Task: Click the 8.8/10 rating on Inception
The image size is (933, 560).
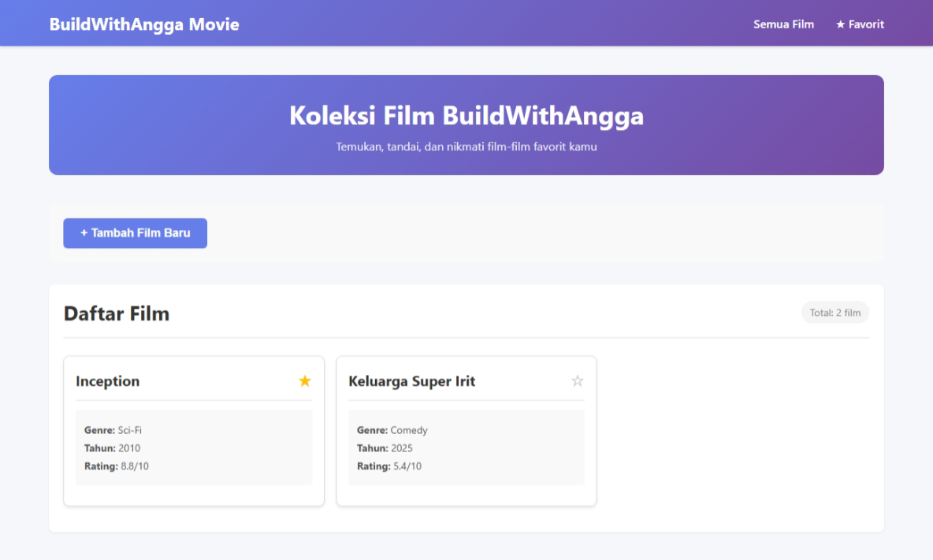Action: (x=134, y=466)
